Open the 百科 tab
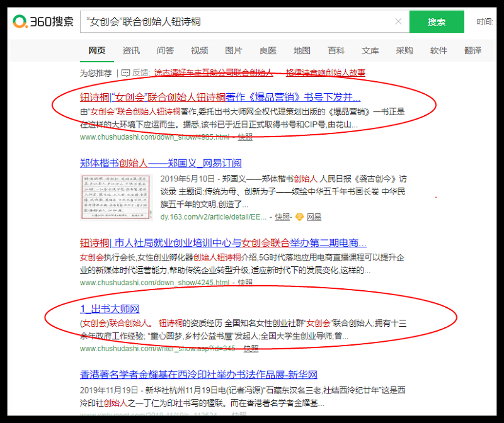The width and height of the screenshot is (504, 423). pyautogui.click(x=336, y=51)
